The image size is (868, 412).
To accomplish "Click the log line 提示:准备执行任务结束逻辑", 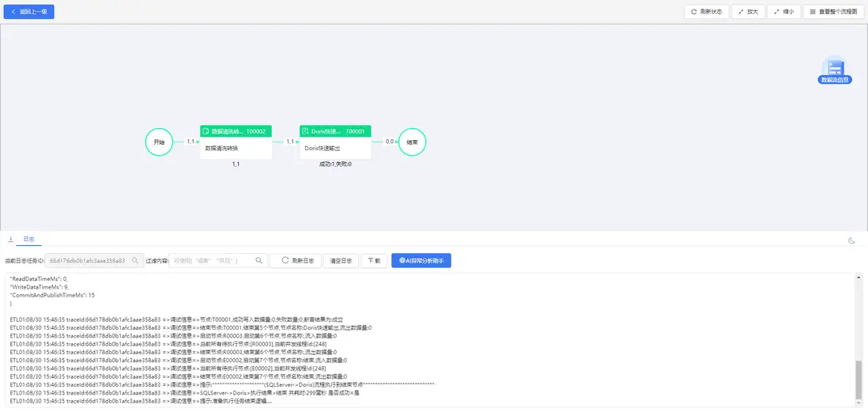I will tap(142, 400).
